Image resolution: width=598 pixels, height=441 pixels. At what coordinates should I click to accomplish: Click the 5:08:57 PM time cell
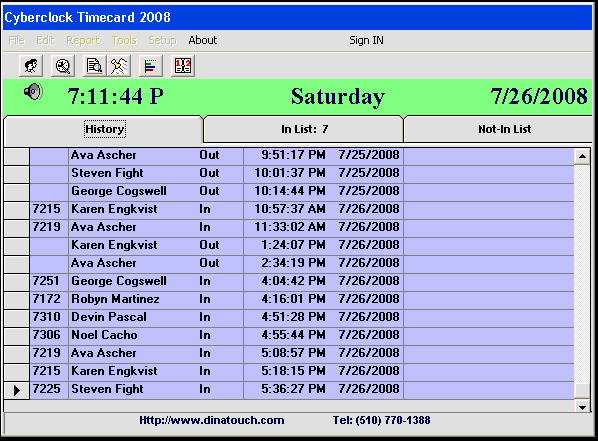pos(293,352)
